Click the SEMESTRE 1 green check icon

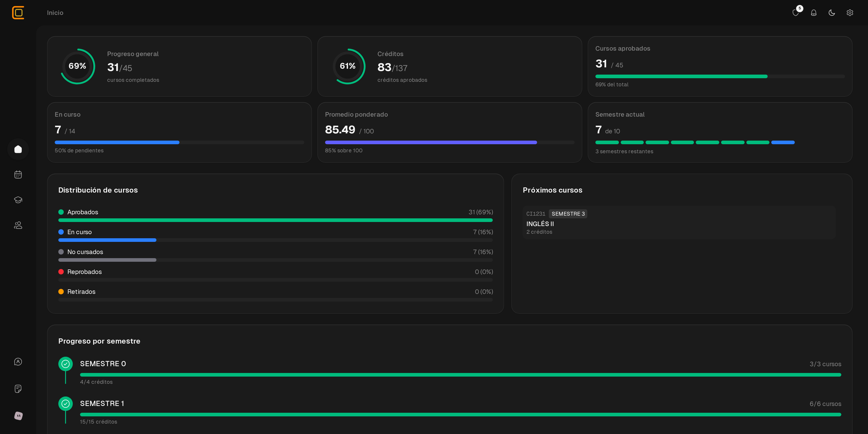coord(65,404)
